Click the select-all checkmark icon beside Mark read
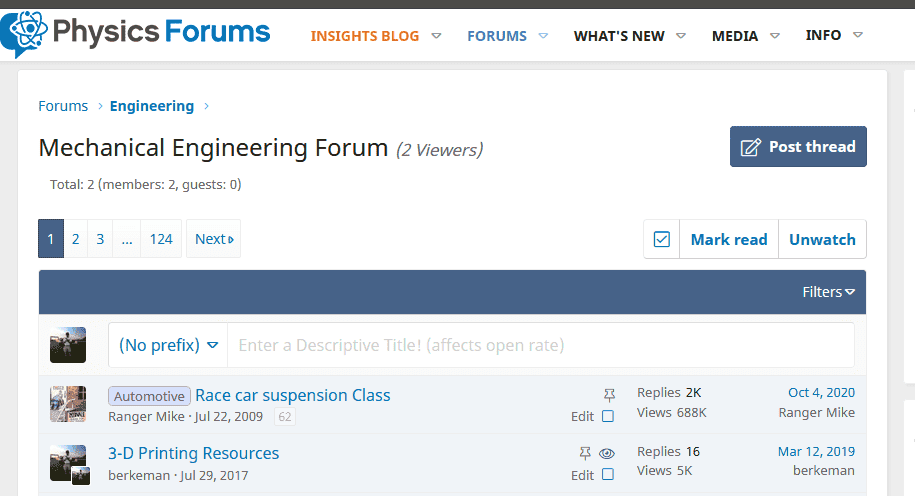 point(662,239)
